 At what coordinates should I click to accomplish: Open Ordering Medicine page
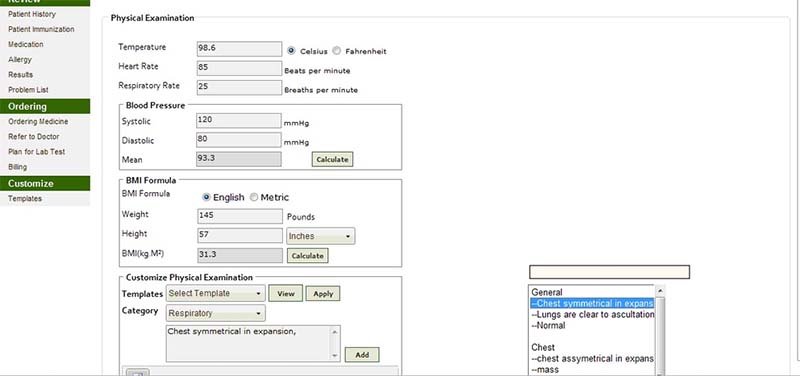point(38,121)
